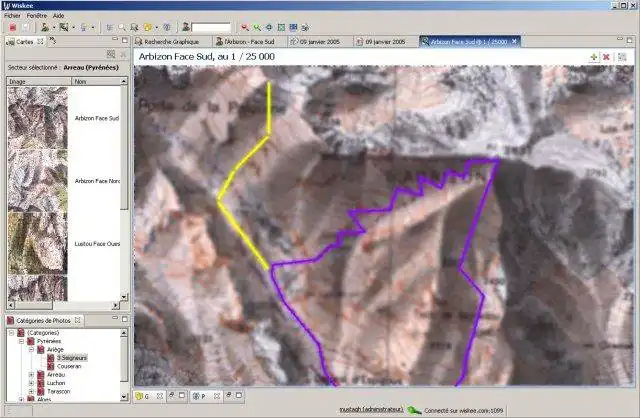The width and height of the screenshot is (640, 418).
Task: Click the green zoom-in magnifier icon
Action: point(257,27)
